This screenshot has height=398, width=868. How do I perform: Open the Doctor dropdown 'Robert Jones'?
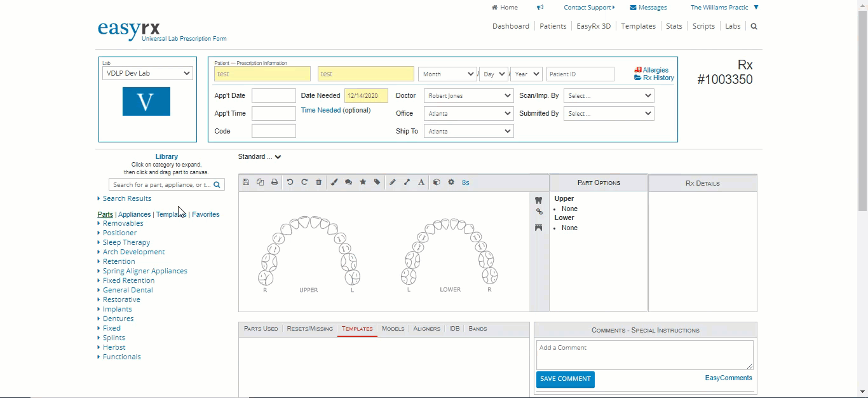point(469,95)
